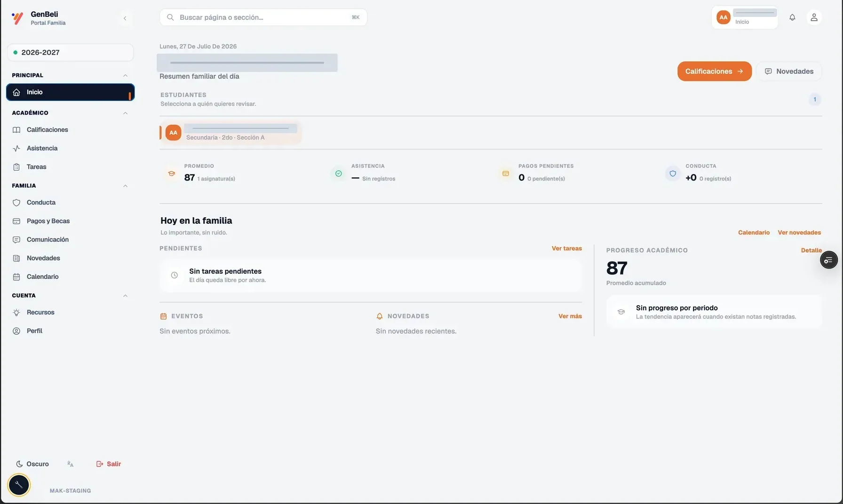Open the Calendario link in Hoy en la familia

pos(754,233)
